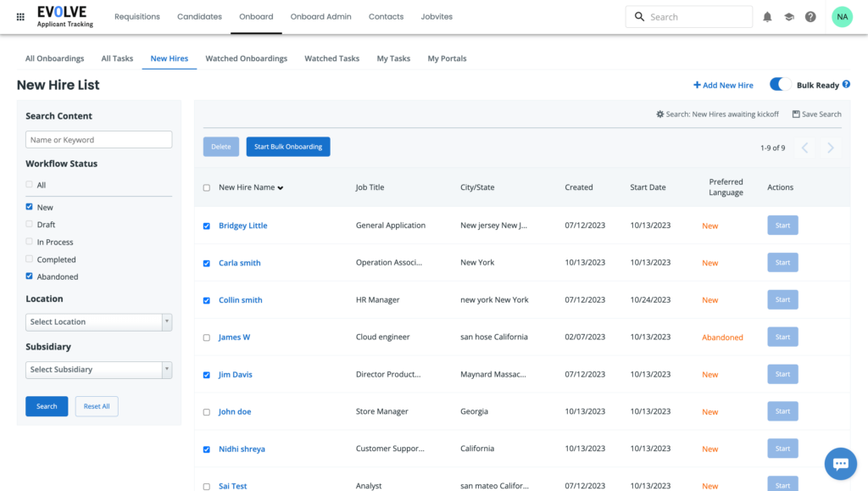This screenshot has height=491, width=868.
Task: Click the notifications bell icon
Action: pos(767,17)
